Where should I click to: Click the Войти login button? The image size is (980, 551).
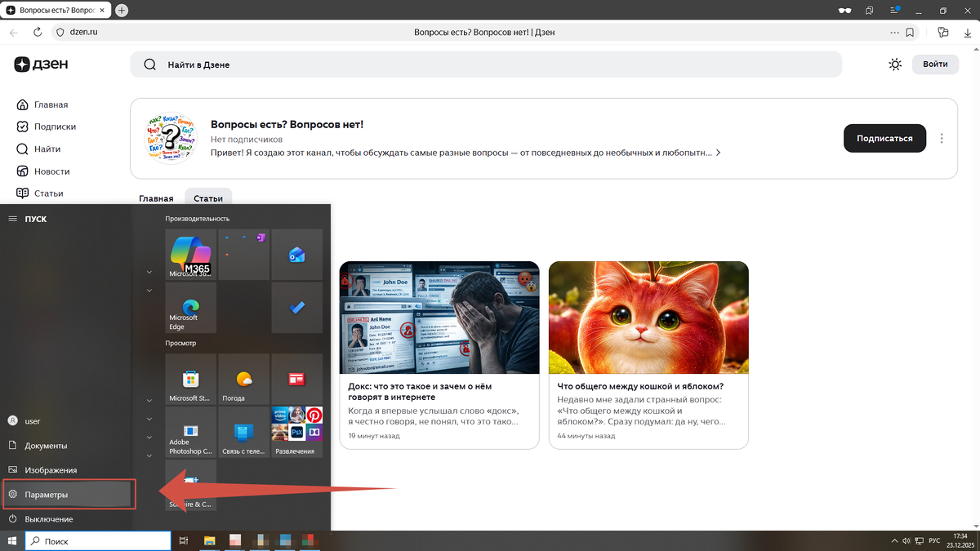coord(935,64)
